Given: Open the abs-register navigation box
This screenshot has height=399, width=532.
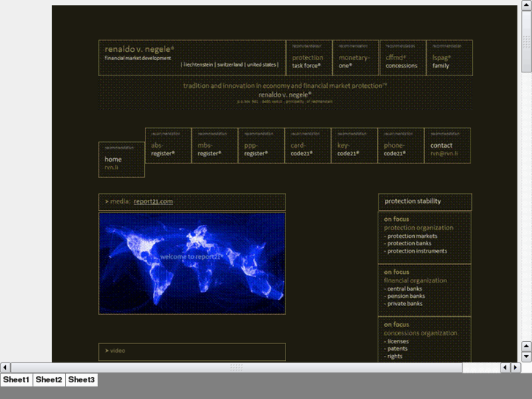Looking at the screenshot, I should pyautogui.click(x=168, y=146).
